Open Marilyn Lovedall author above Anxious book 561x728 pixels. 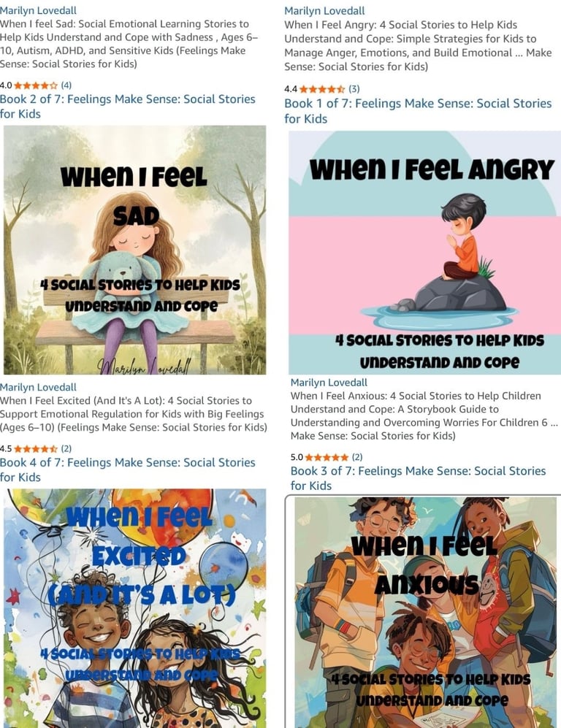point(329,383)
